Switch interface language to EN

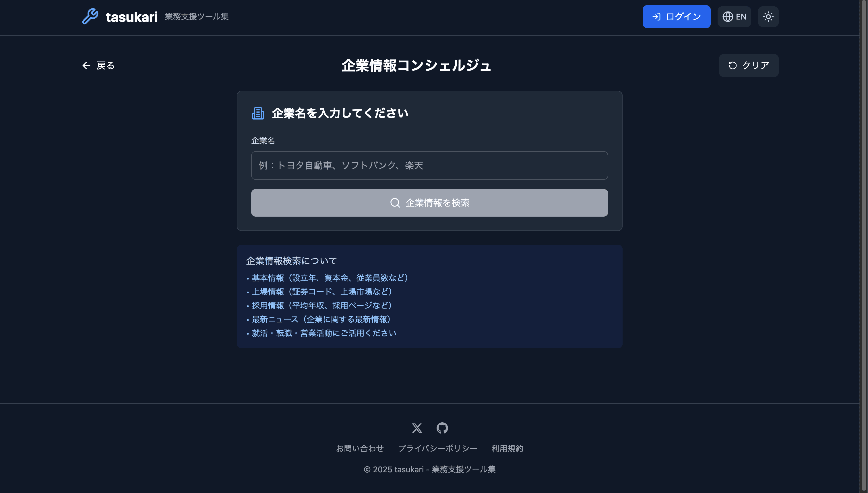coord(734,16)
